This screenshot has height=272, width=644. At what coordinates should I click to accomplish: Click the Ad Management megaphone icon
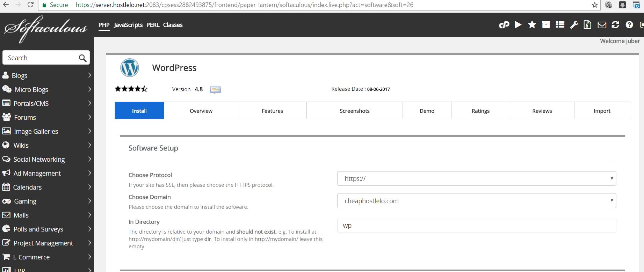pos(6,173)
